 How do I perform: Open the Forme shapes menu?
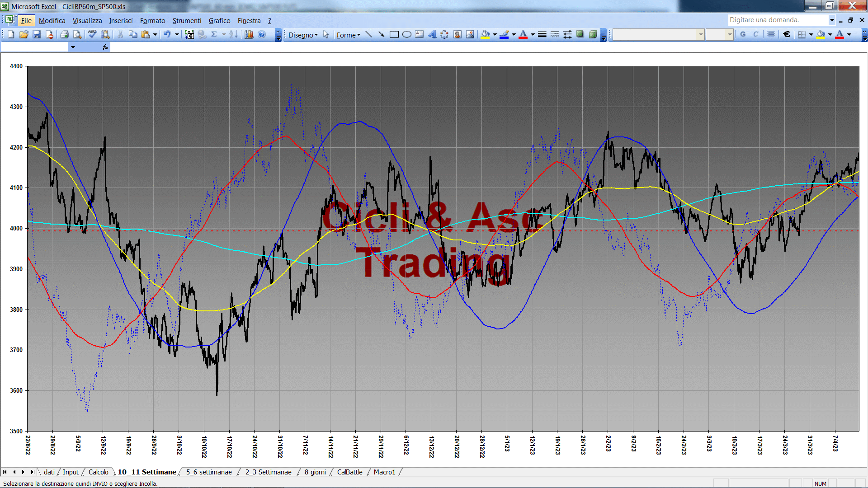pyautogui.click(x=348, y=35)
